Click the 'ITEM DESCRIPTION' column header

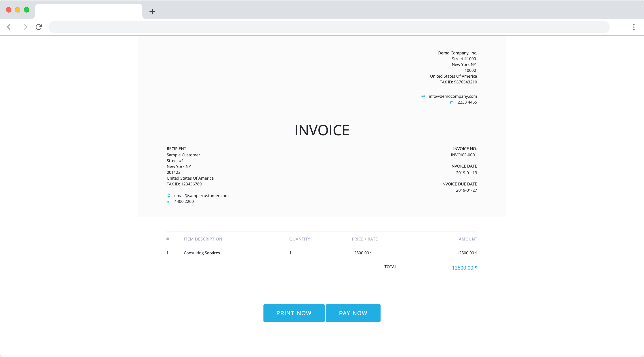203,239
